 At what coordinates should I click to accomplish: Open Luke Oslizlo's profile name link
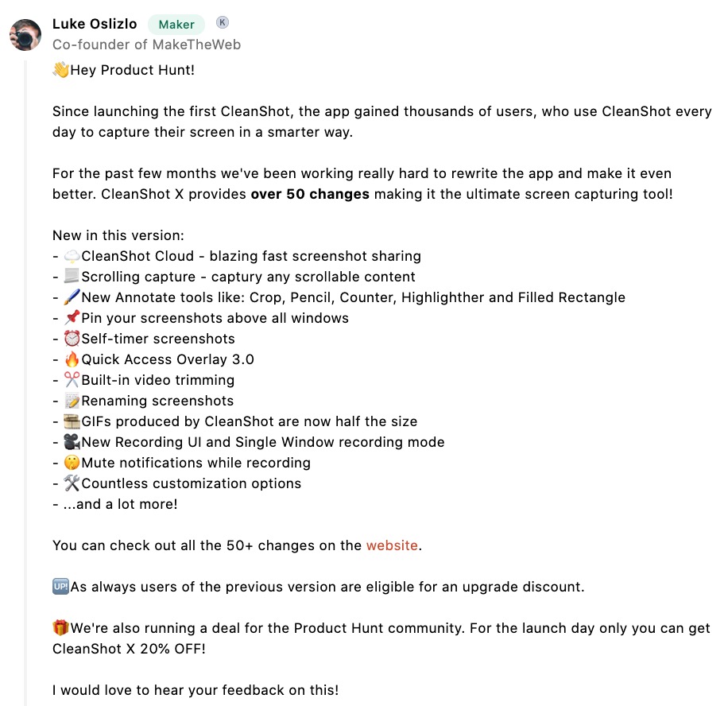tap(95, 24)
